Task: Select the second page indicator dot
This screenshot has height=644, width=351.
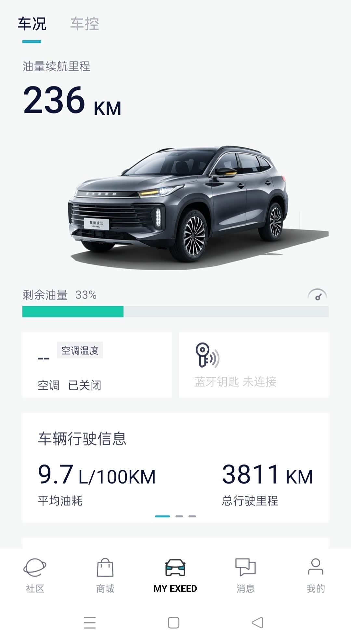Action: (x=179, y=516)
